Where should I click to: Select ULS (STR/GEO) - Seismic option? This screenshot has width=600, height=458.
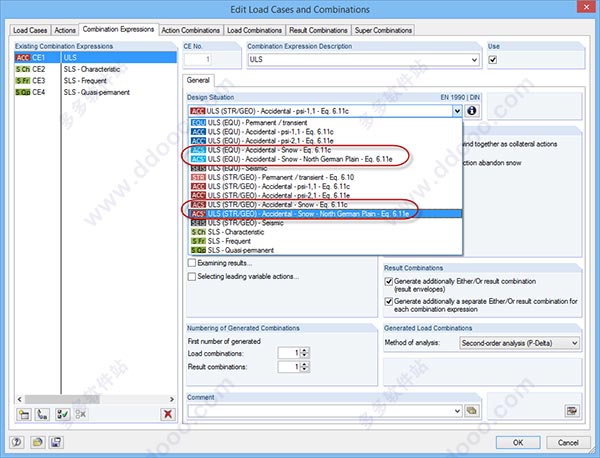pos(326,223)
